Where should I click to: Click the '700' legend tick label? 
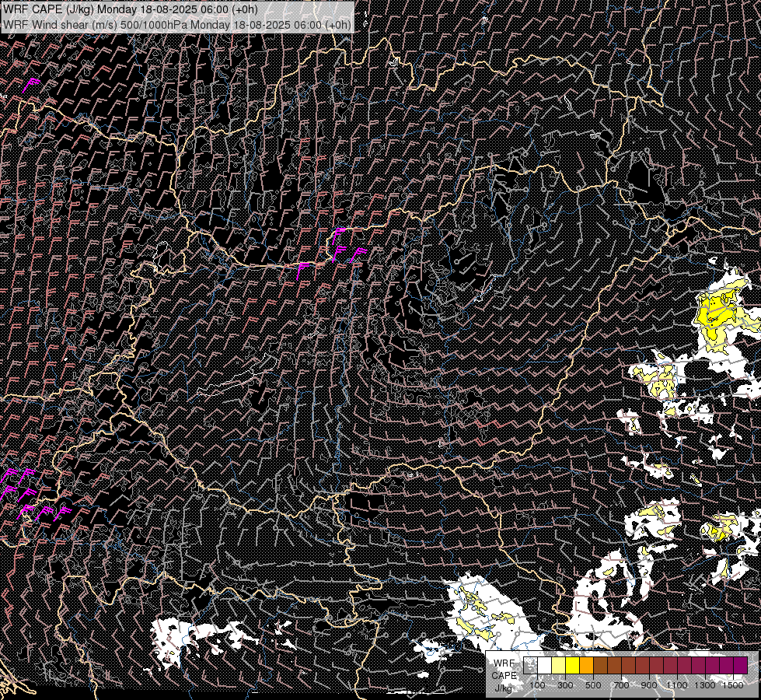(x=621, y=685)
